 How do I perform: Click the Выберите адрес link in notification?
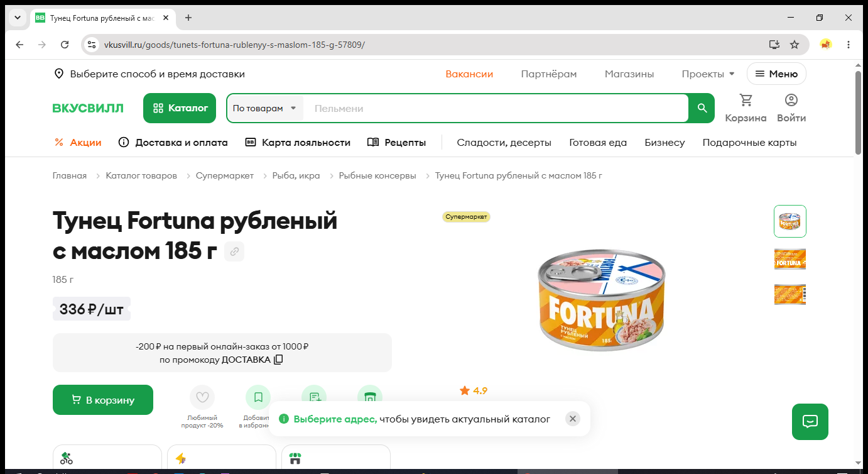(x=335, y=419)
